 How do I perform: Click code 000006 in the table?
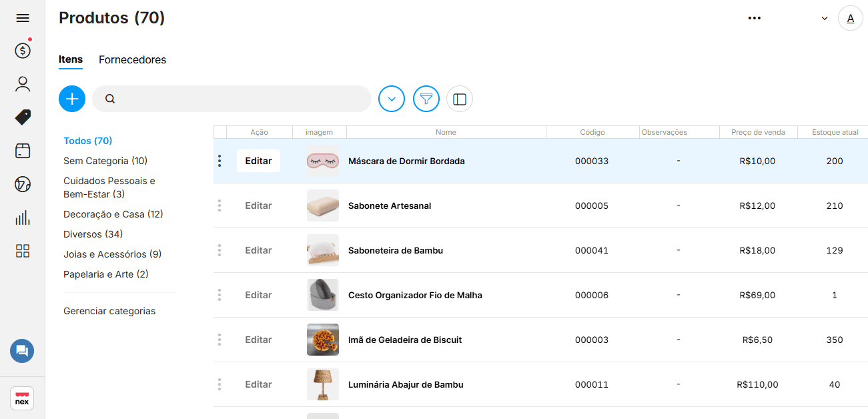(x=592, y=295)
